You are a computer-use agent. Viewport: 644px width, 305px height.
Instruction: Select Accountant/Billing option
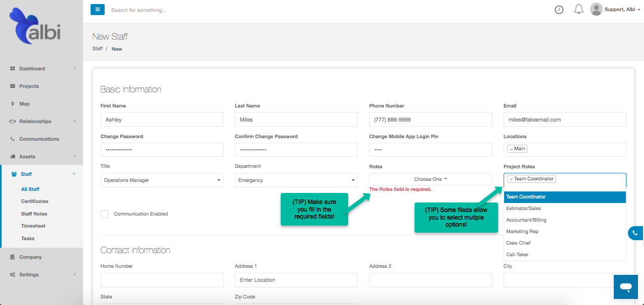(565, 220)
